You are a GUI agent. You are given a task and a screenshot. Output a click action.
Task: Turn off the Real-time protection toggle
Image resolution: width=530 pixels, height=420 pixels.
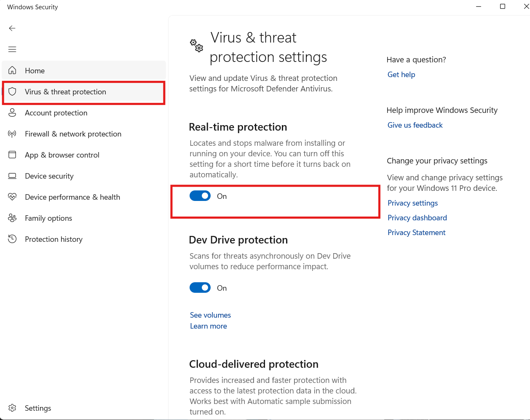[x=200, y=196]
